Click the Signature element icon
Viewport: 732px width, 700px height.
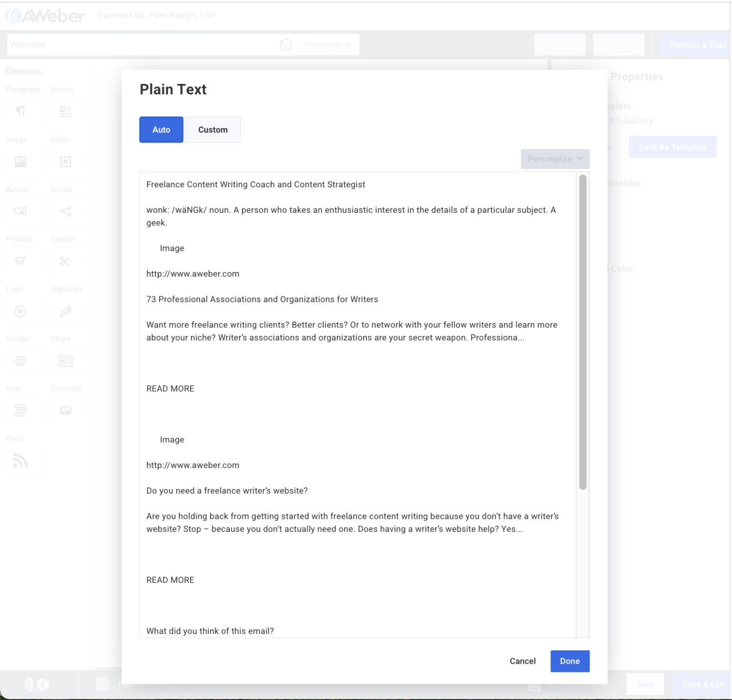coord(66,311)
